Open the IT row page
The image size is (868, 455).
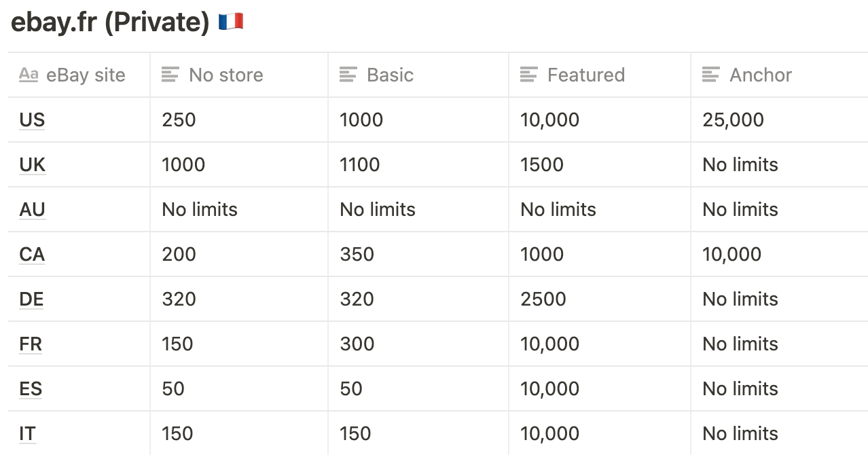point(28,433)
